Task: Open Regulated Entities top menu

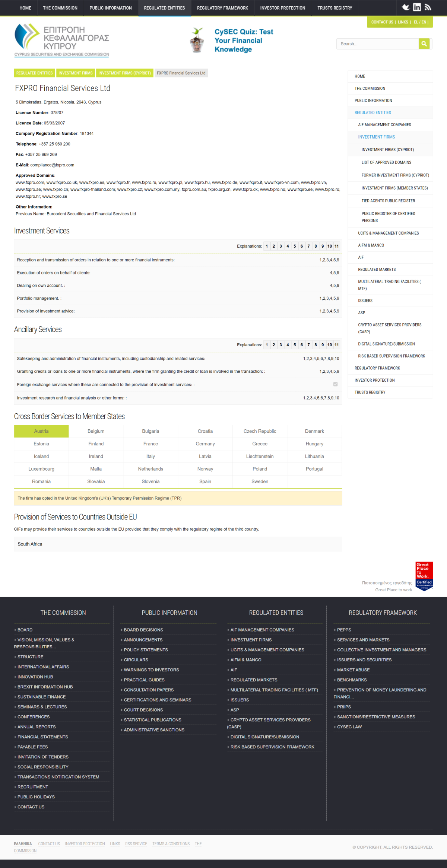Action: (164, 8)
